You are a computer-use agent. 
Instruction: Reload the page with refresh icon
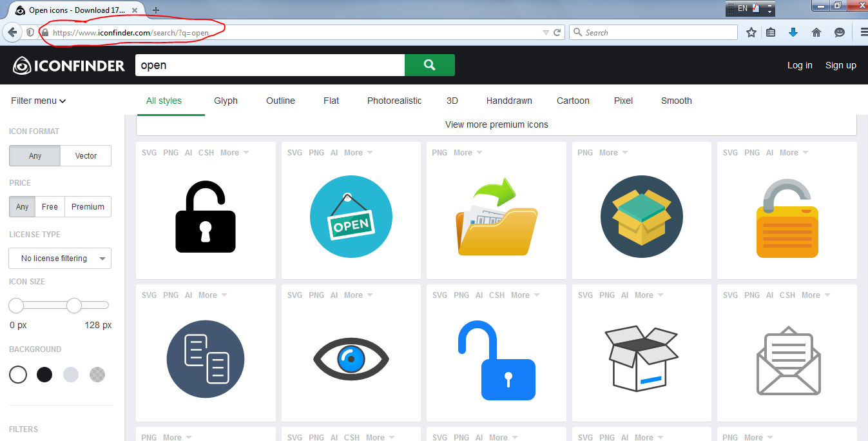click(x=557, y=32)
